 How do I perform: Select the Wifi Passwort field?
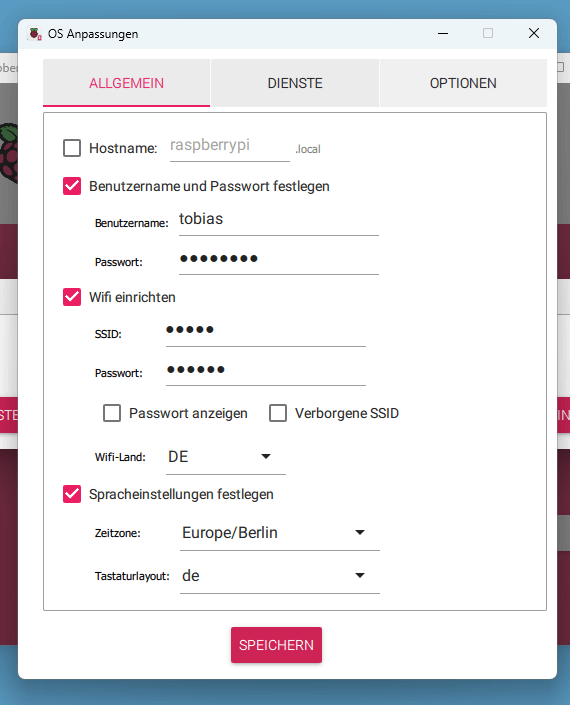266,371
